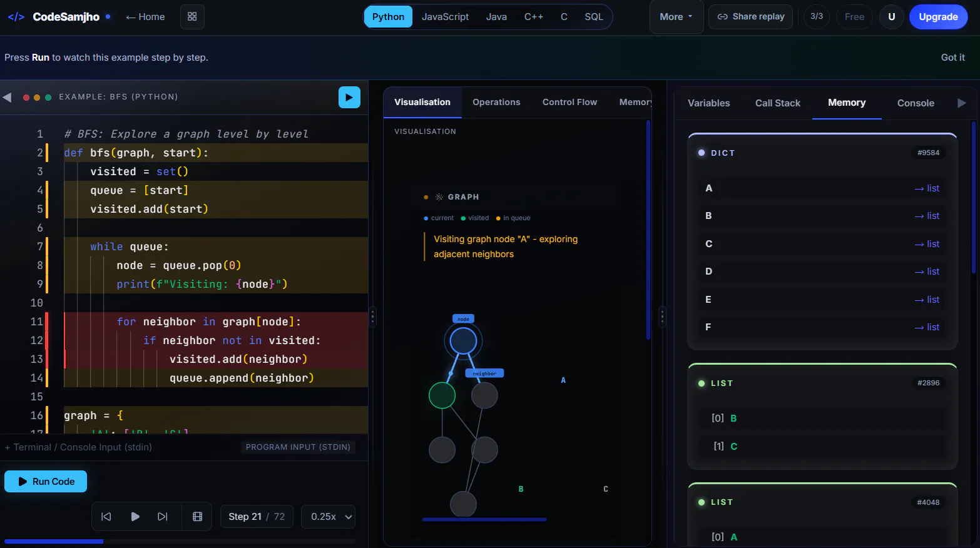Image resolution: width=980 pixels, height=548 pixels.
Task: Open the Operations tab
Action: [x=496, y=103]
